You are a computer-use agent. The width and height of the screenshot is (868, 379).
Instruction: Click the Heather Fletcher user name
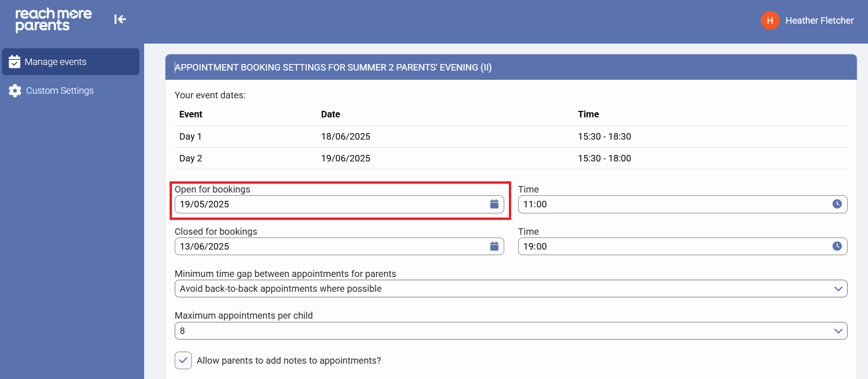tap(819, 20)
